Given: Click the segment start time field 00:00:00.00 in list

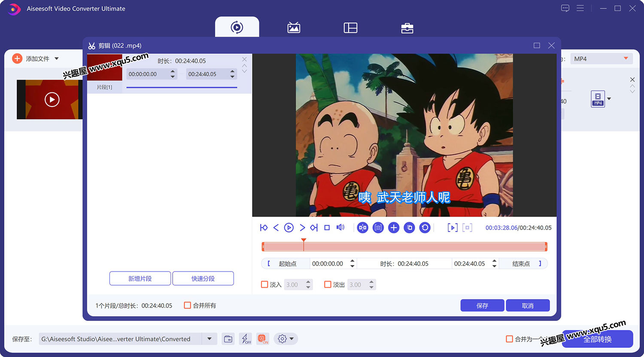Looking at the screenshot, I should (x=147, y=74).
